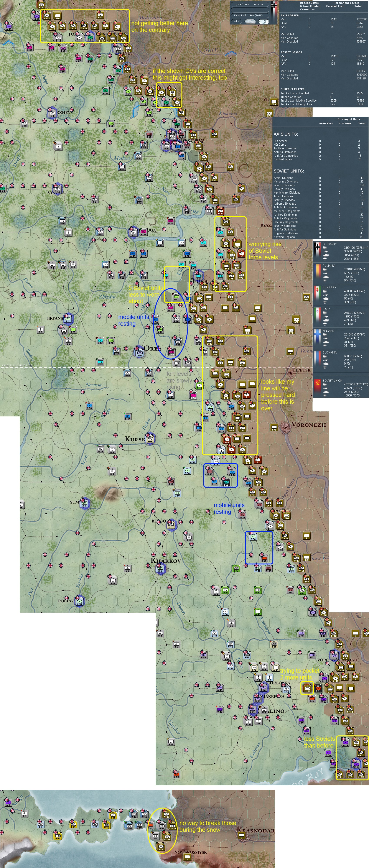Click the artillery gun icon under RUMANIA
The image size is (369, 868).
[325, 273]
